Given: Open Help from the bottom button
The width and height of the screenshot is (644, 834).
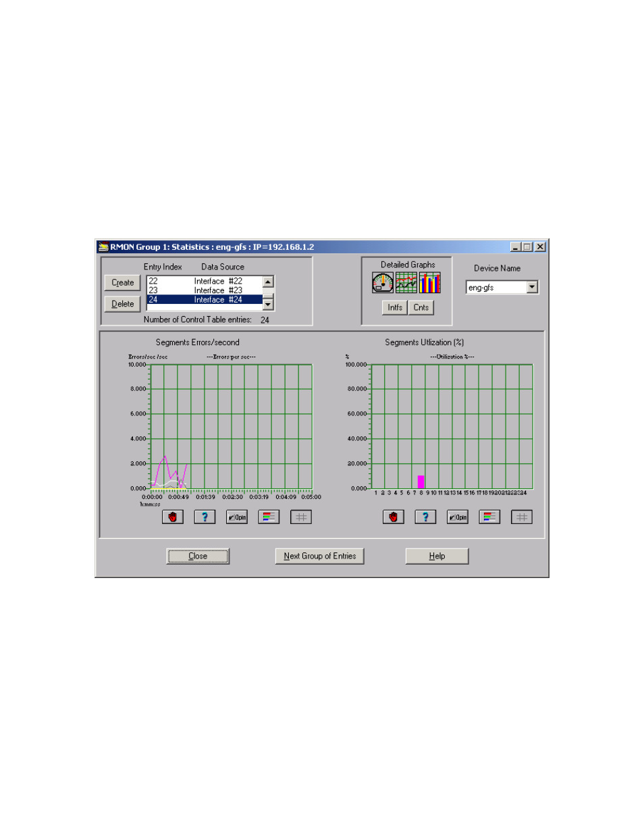Looking at the screenshot, I should (437, 556).
